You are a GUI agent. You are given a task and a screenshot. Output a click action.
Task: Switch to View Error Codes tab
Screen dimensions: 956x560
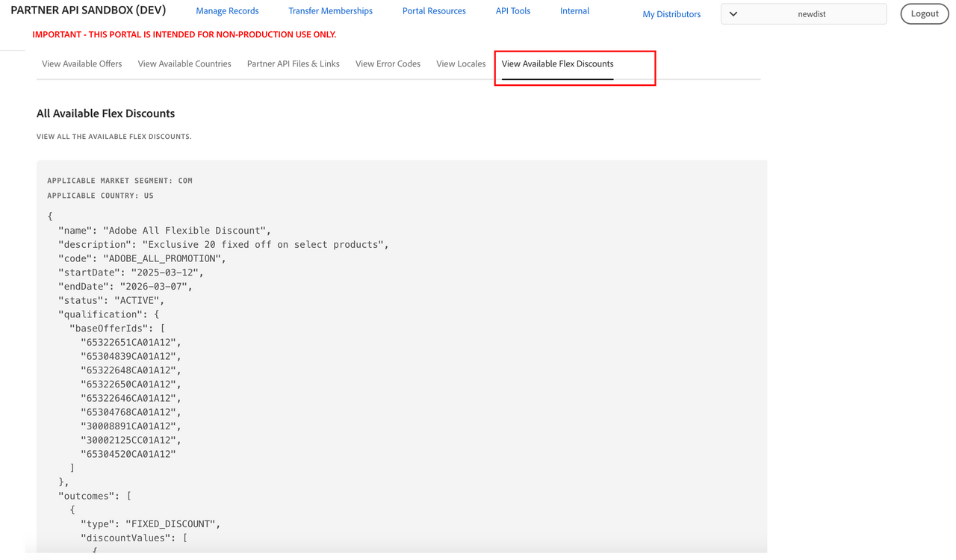[388, 64]
